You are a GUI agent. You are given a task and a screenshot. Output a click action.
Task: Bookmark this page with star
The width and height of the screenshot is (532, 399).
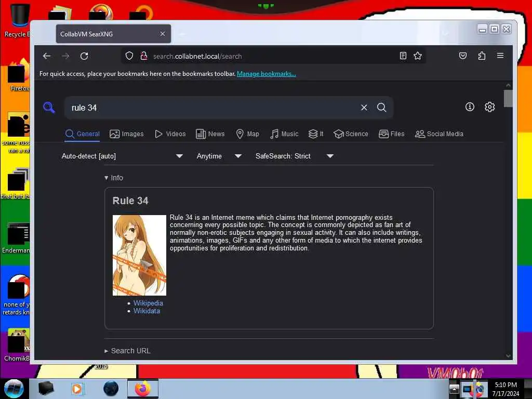tap(418, 56)
